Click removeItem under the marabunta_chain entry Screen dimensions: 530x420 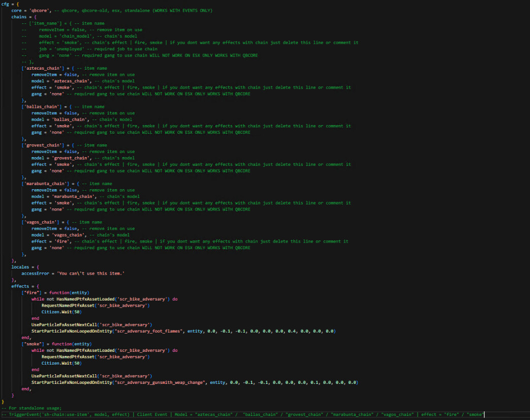coord(44,190)
